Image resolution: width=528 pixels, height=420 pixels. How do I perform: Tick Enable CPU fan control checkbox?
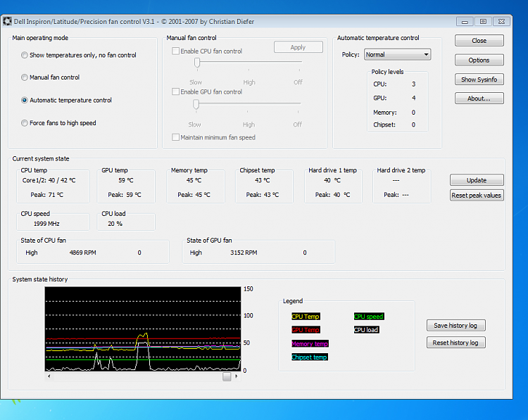[x=175, y=51]
